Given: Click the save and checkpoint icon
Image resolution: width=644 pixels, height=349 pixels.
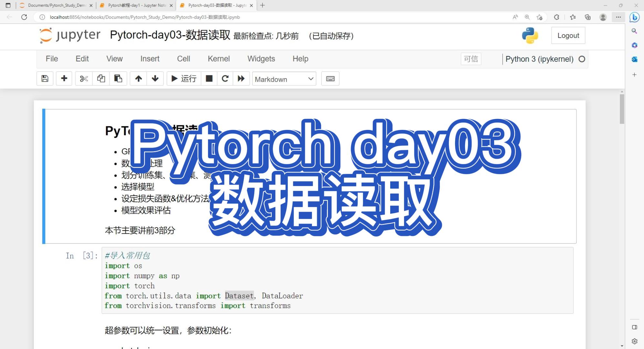Looking at the screenshot, I should click(x=45, y=79).
